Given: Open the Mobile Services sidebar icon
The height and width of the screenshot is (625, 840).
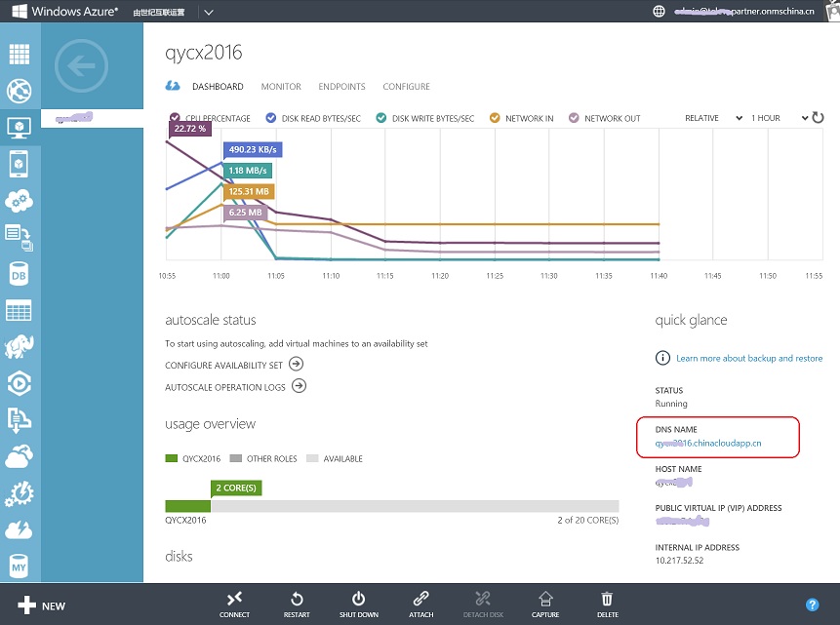Looking at the screenshot, I should [19, 164].
